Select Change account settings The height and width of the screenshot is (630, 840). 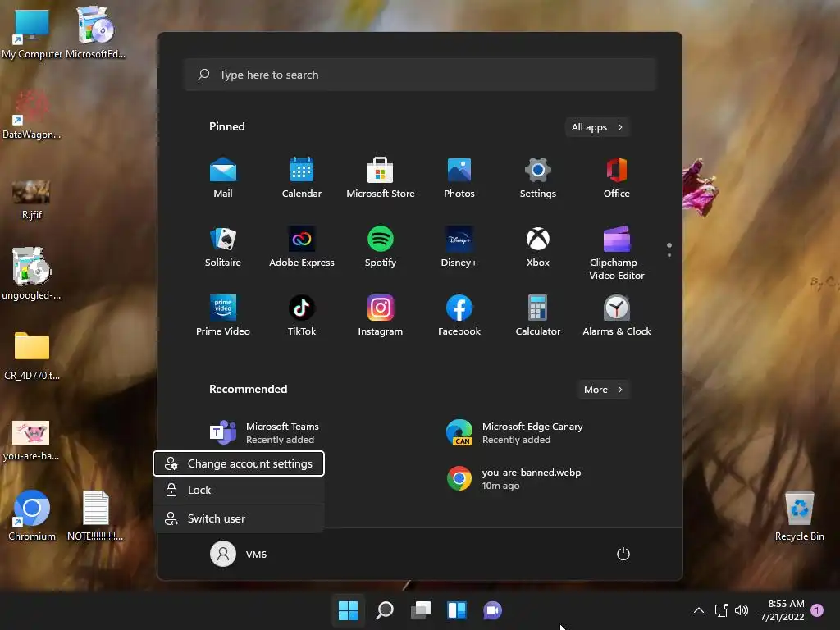pos(239,463)
